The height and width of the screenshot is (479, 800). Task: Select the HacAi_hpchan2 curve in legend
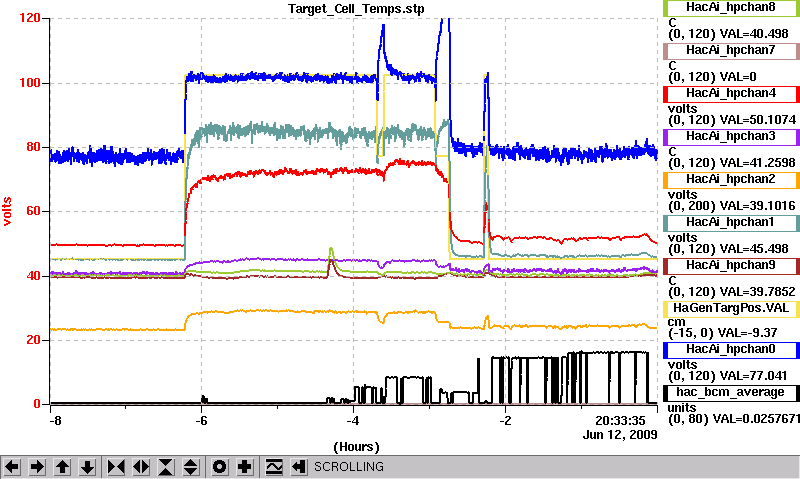coord(731,180)
